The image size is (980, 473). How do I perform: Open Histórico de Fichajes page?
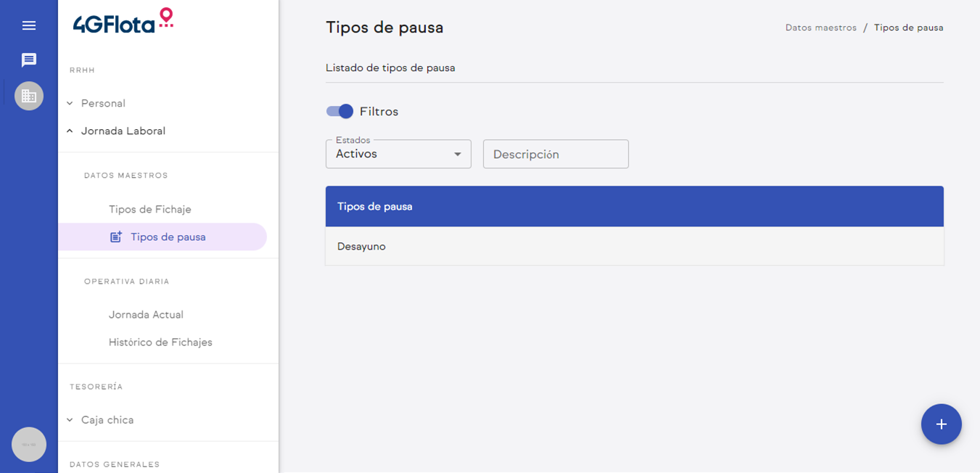tap(160, 342)
